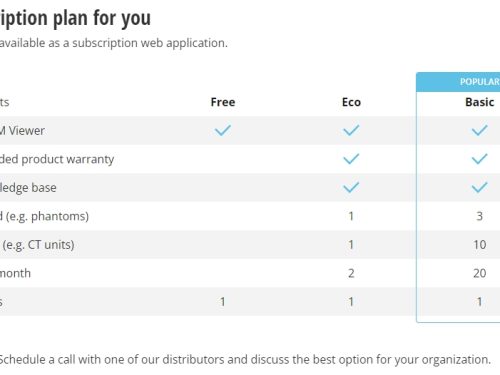Select the Eco plan header
Screen dimensions: 500x375
click(351, 102)
